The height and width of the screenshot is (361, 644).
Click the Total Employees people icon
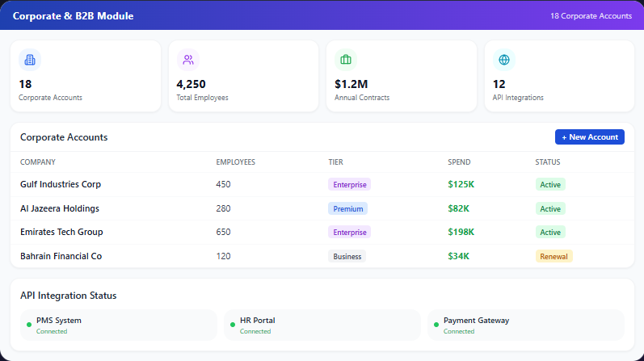(x=188, y=60)
